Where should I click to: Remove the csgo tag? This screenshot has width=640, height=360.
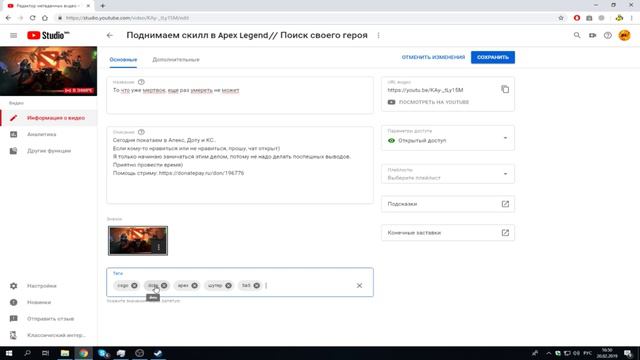(134, 285)
